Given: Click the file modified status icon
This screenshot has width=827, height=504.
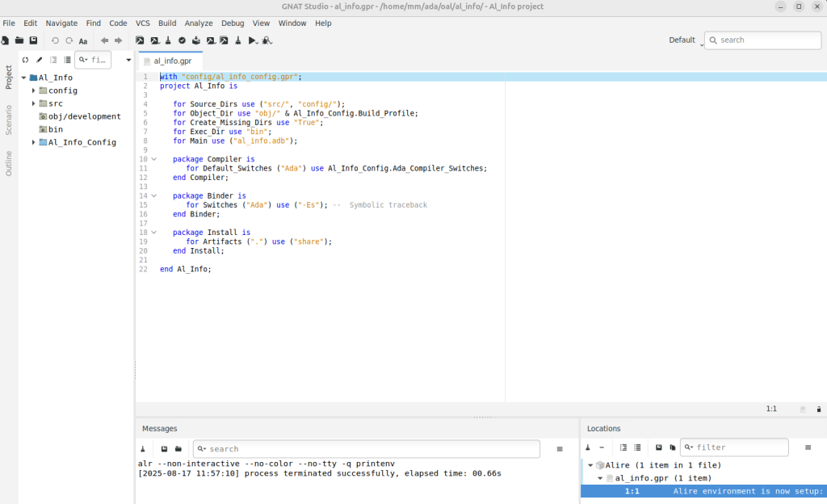Looking at the screenshot, I should (x=803, y=409).
